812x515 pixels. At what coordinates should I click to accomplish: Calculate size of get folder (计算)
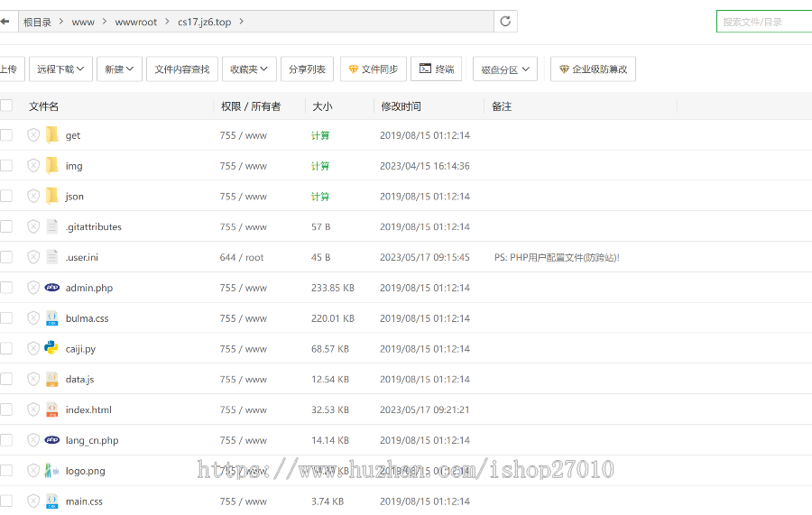pos(320,135)
